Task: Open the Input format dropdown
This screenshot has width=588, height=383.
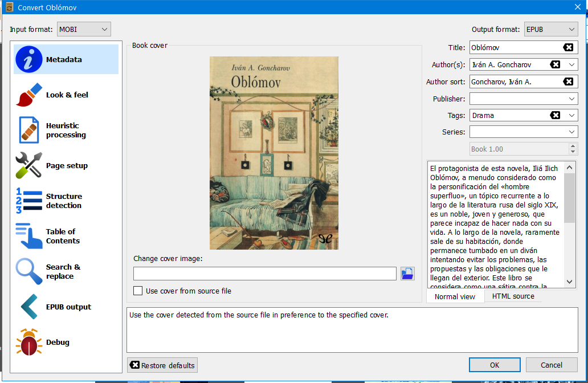Action: 84,29
